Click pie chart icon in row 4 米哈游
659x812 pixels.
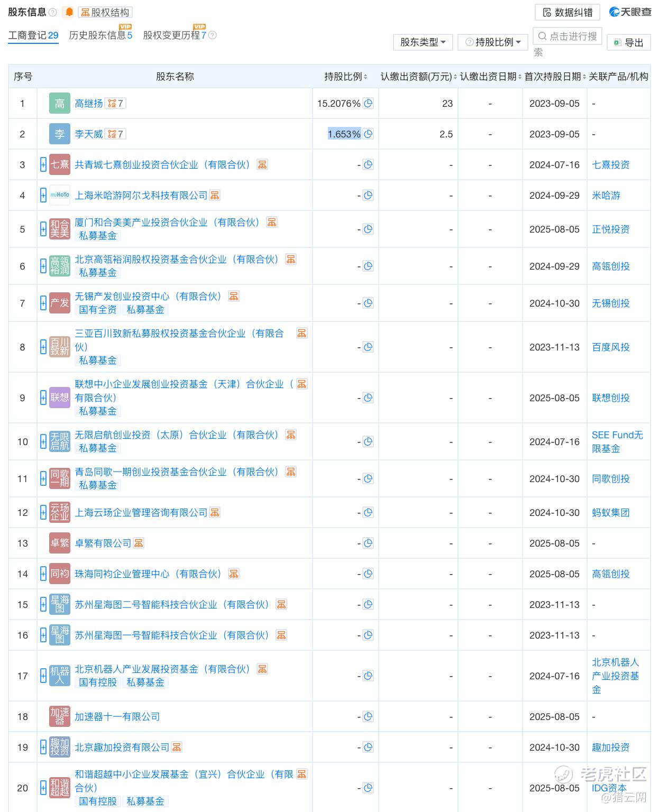pos(368,196)
